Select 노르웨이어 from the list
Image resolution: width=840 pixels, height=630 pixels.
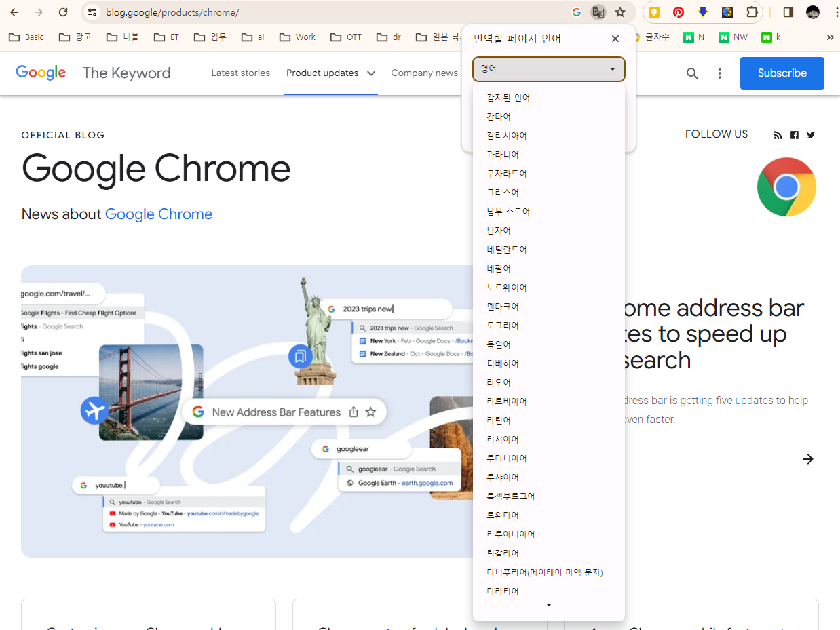(548, 288)
